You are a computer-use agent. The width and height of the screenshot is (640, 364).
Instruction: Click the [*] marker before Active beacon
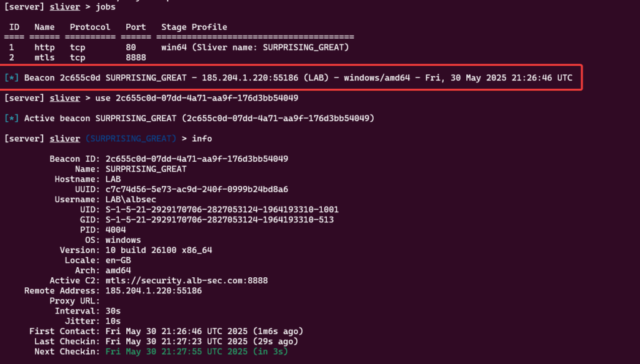11,119
